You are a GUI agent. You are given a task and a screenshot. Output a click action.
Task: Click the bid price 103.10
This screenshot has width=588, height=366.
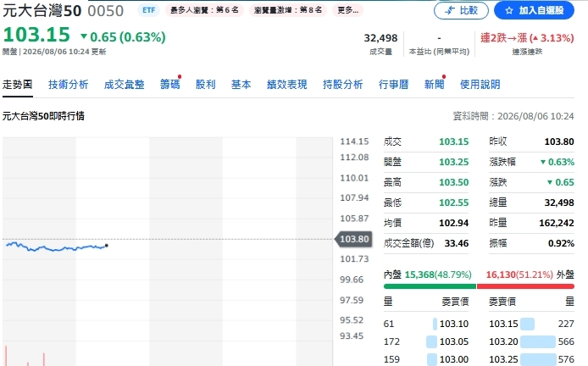[454, 324]
